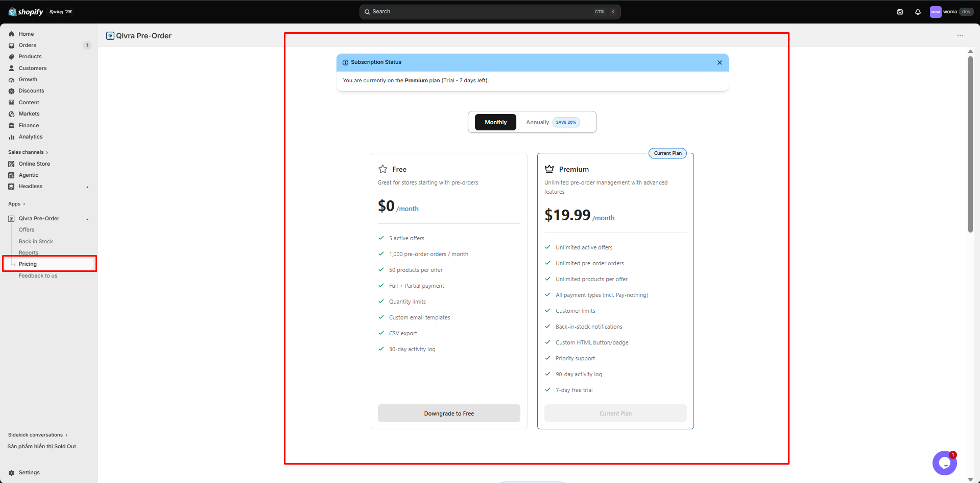Viewport: 980px width, 483px height.
Task: Click the vertical scrollbar thumb
Action: (970, 144)
